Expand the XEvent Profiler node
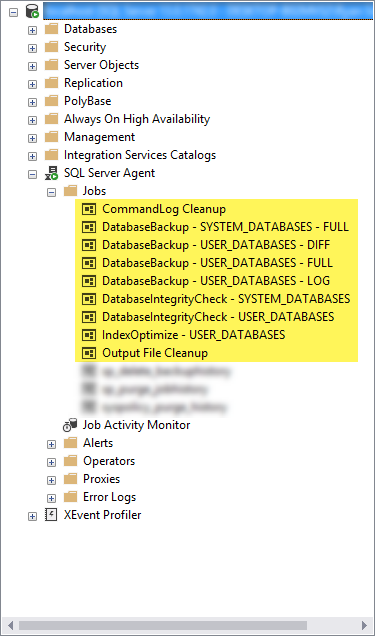 tap(32, 516)
